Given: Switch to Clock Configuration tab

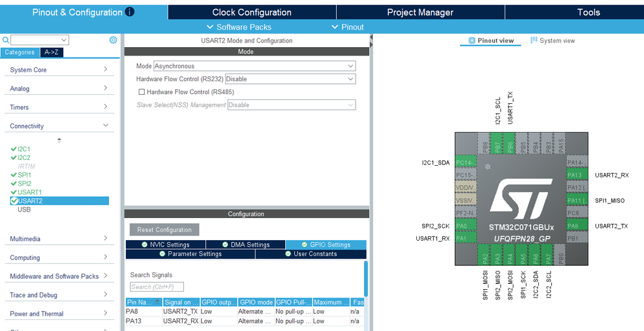Looking at the screenshot, I should click(252, 12).
